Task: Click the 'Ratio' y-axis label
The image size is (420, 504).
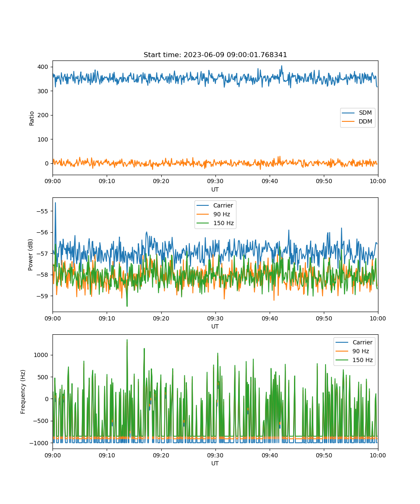Action: tap(32, 118)
